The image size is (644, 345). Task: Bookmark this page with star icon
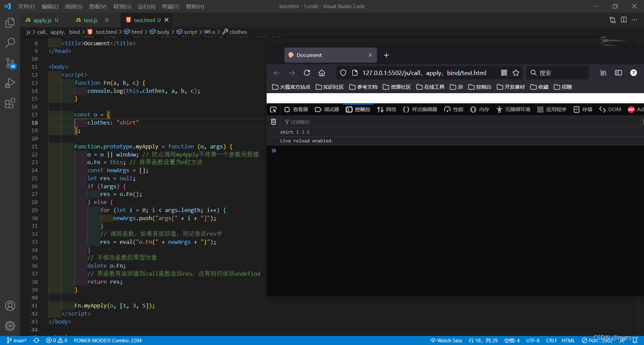pyautogui.click(x=516, y=73)
